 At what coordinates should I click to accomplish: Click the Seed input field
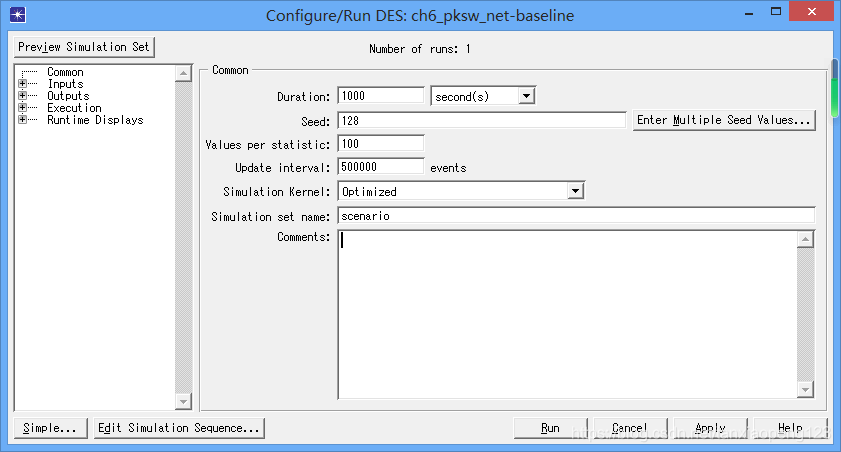(x=482, y=121)
